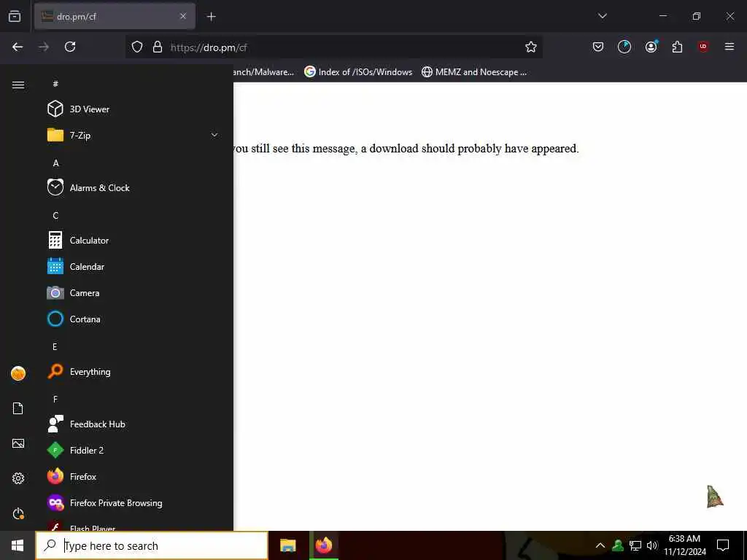Open Firefox application menu
The width and height of the screenshot is (747, 560).
pos(729,47)
